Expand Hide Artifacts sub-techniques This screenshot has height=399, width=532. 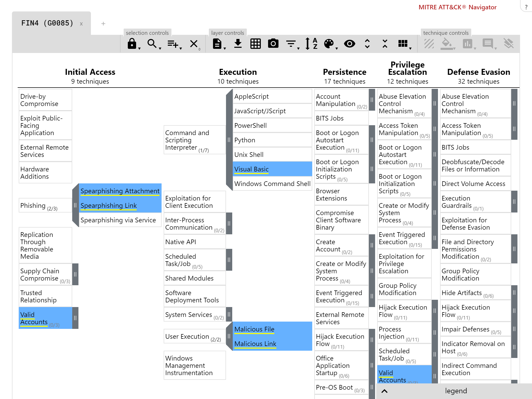[x=514, y=292]
